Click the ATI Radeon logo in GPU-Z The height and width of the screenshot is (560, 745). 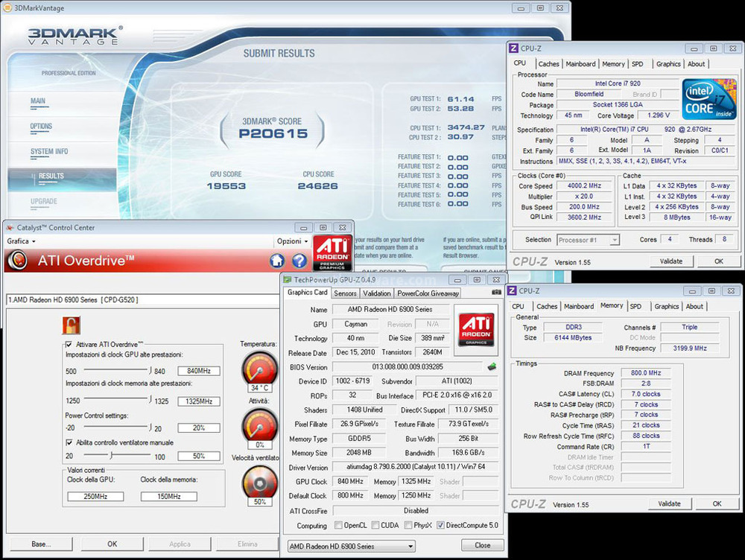point(476,330)
